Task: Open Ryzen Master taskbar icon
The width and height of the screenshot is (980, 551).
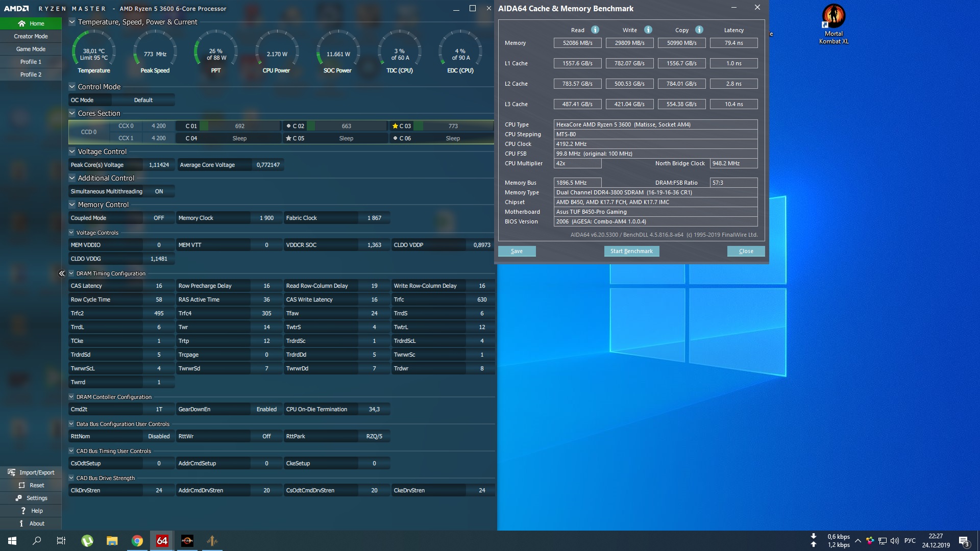Action: coord(187,541)
